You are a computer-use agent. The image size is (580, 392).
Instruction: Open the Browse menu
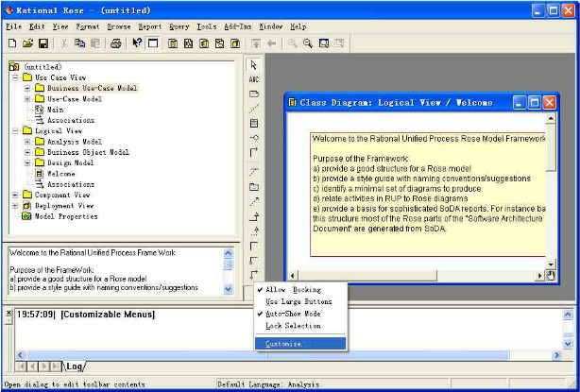pyautogui.click(x=119, y=26)
